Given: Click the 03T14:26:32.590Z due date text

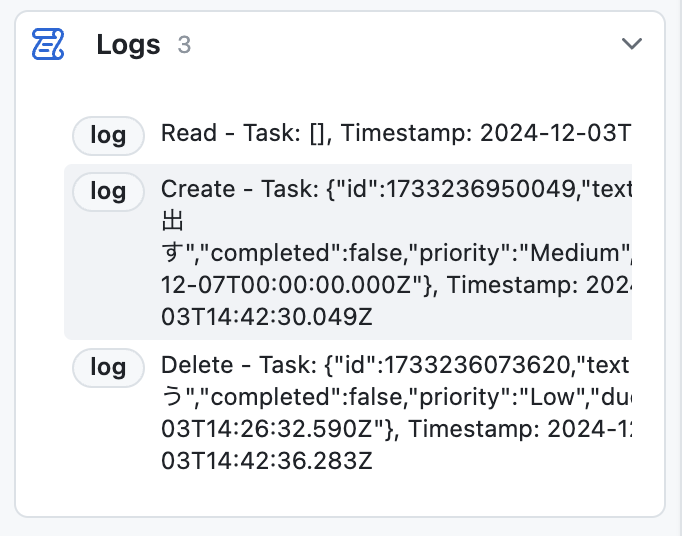Looking at the screenshot, I should [x=271, y=429].
